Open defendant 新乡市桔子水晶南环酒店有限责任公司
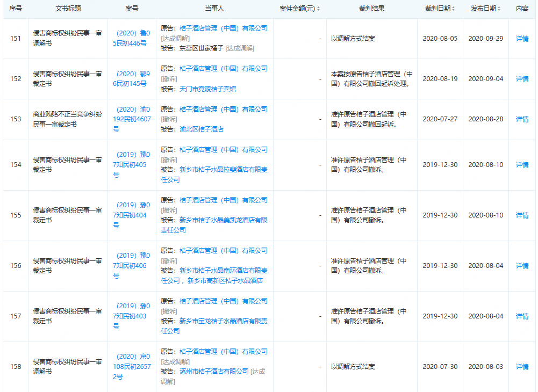Image resolution: width=538 pixels, height=392 pixels. point(214,275)
